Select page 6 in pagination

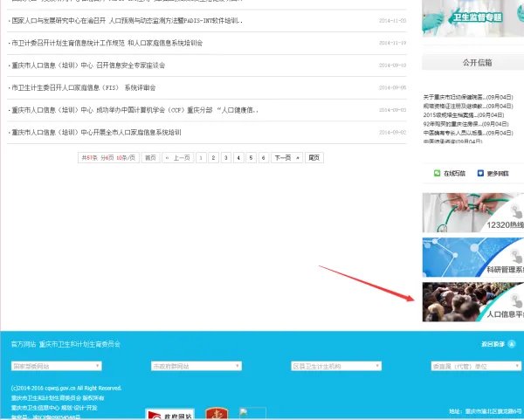click(264, 158)
